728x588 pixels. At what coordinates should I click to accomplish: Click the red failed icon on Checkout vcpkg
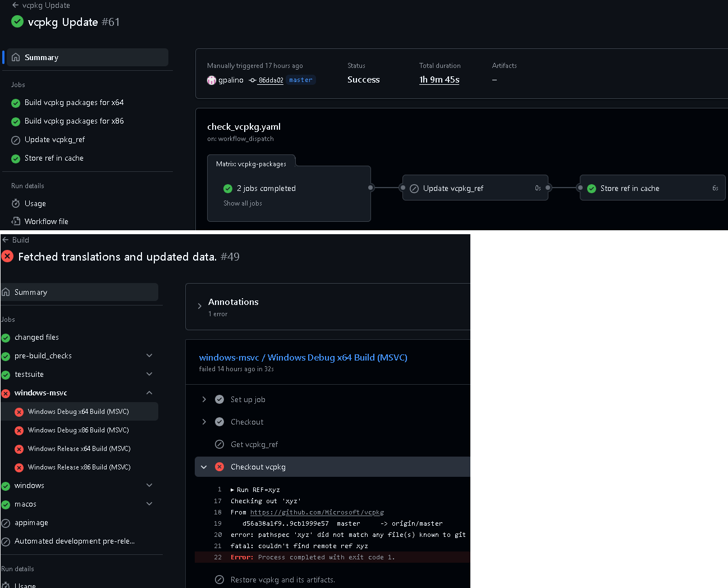tap(219, 467)
